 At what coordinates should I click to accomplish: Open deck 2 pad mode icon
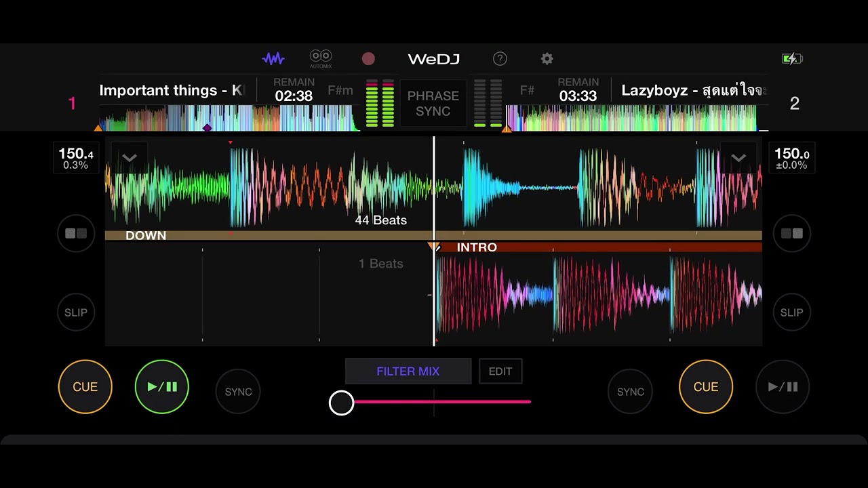(x=792, y=233)
